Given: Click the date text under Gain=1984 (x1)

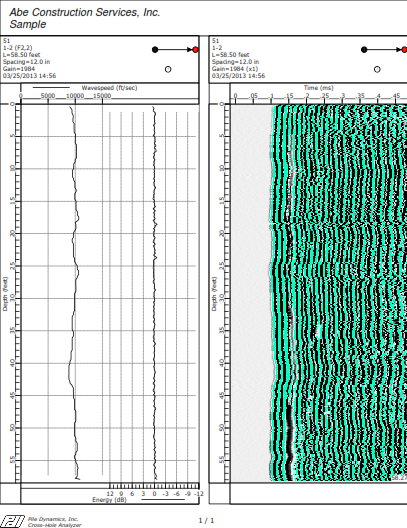Looking at the screenshot, I should click(238, 76).
